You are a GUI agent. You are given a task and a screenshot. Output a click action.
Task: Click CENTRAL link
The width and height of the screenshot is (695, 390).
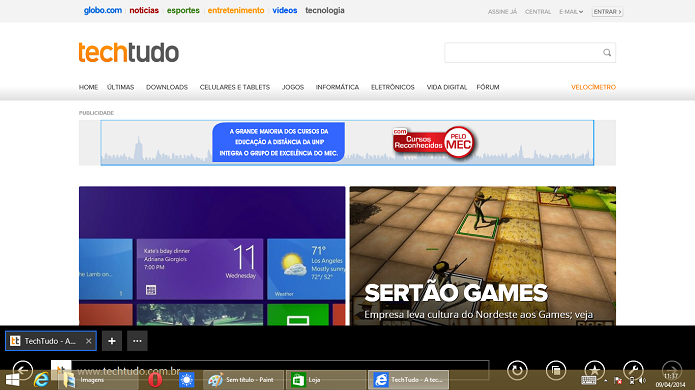pyautogui.click(x=538, y=12)
